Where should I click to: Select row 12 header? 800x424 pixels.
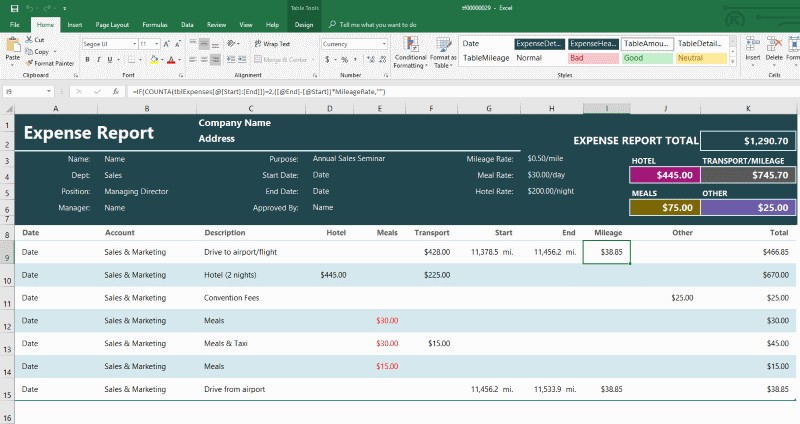tap(7, 321)
